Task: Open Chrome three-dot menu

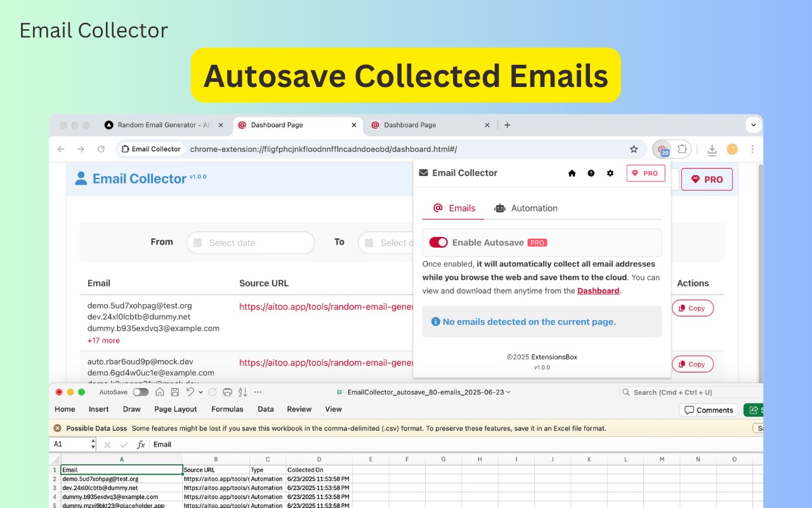Action: [x=752, y=149]
